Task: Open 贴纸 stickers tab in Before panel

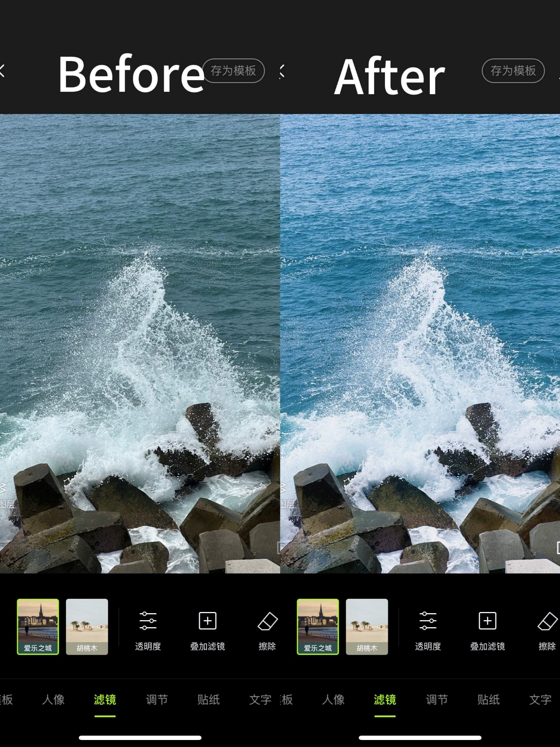Action: pos(208,700)
